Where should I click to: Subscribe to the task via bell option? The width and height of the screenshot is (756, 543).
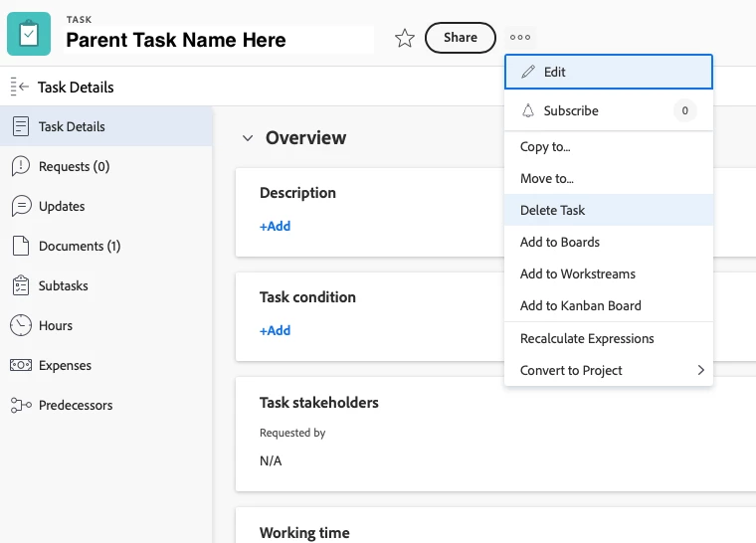pyautogui.click(x=570, y=110)
